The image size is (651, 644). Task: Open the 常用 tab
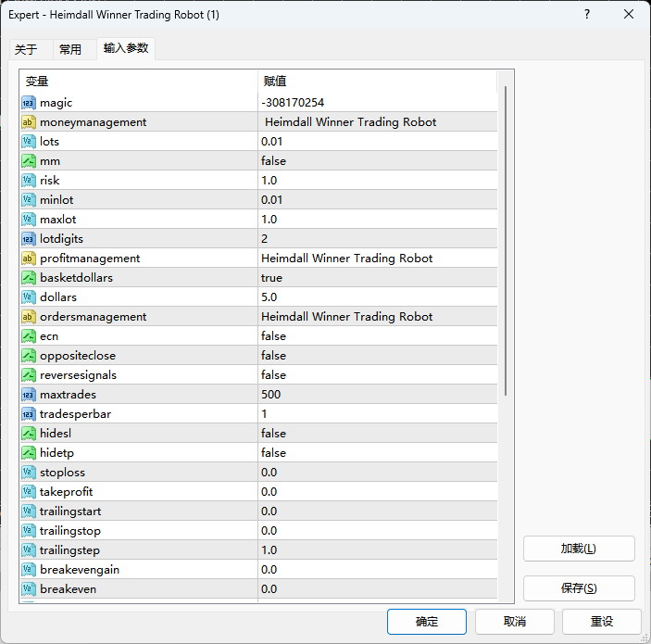(x=70, y=50)
